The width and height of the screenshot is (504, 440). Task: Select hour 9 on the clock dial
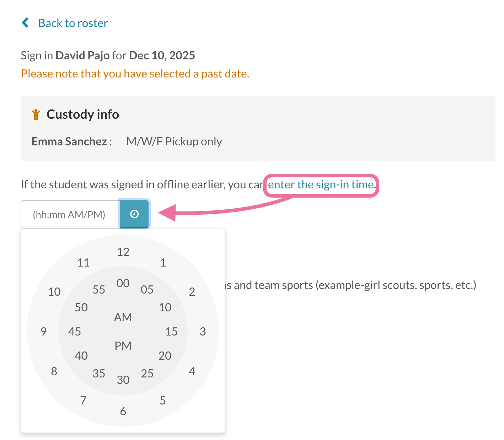tap(43, 332)
